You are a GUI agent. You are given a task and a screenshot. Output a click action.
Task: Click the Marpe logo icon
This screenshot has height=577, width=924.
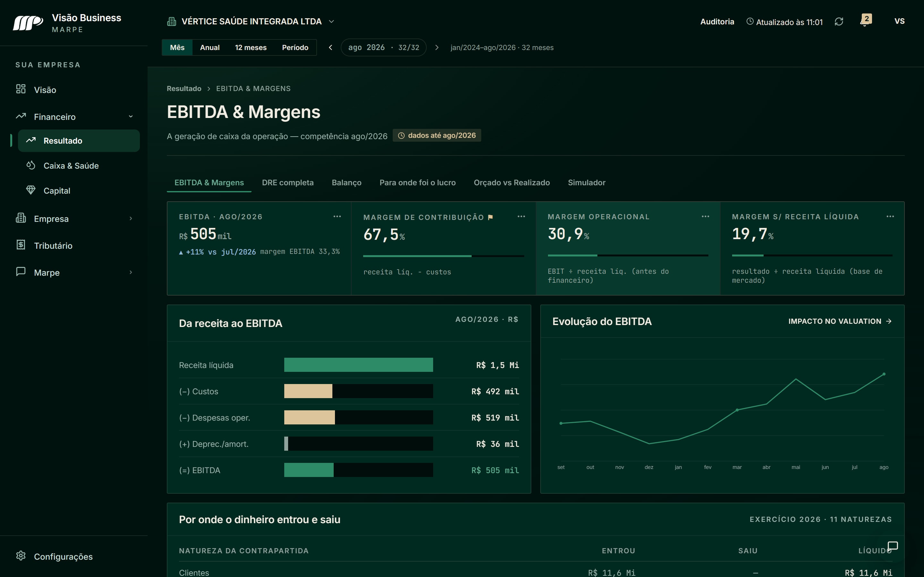(x=28, y=23)
